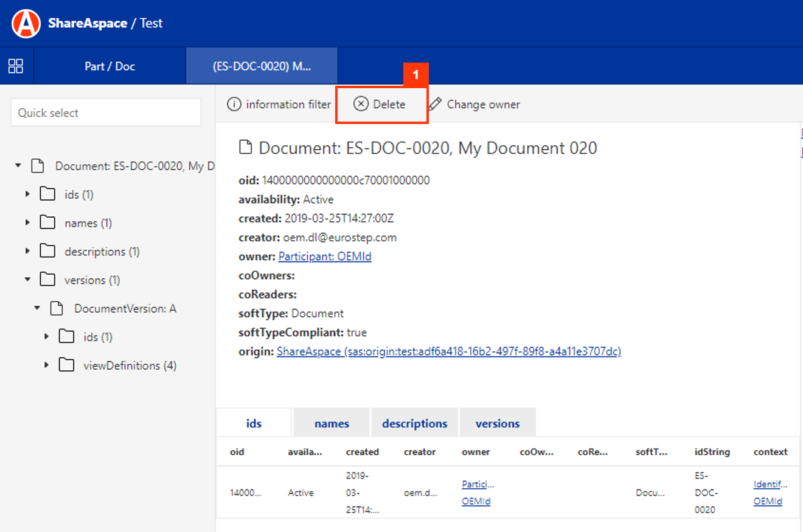Collapse the DocumentVersion: A node
The width and height of the screenshot is (803, 532).
coord(37,308)
